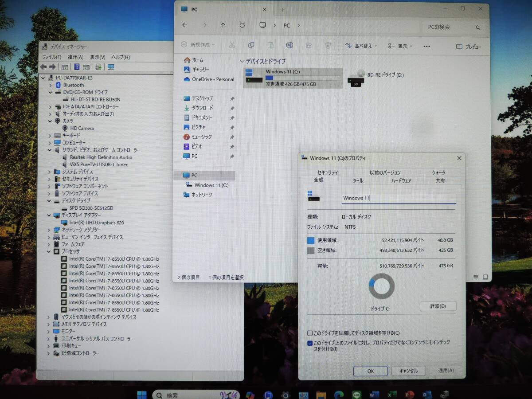
Task: Open ネットワーク in Explorer sidebar
Action: tap(198, 195)
